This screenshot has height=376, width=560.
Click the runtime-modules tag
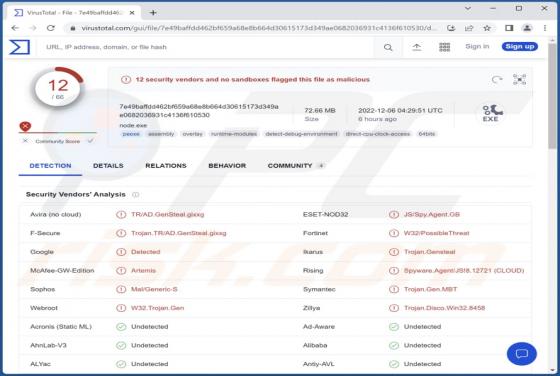234,134
